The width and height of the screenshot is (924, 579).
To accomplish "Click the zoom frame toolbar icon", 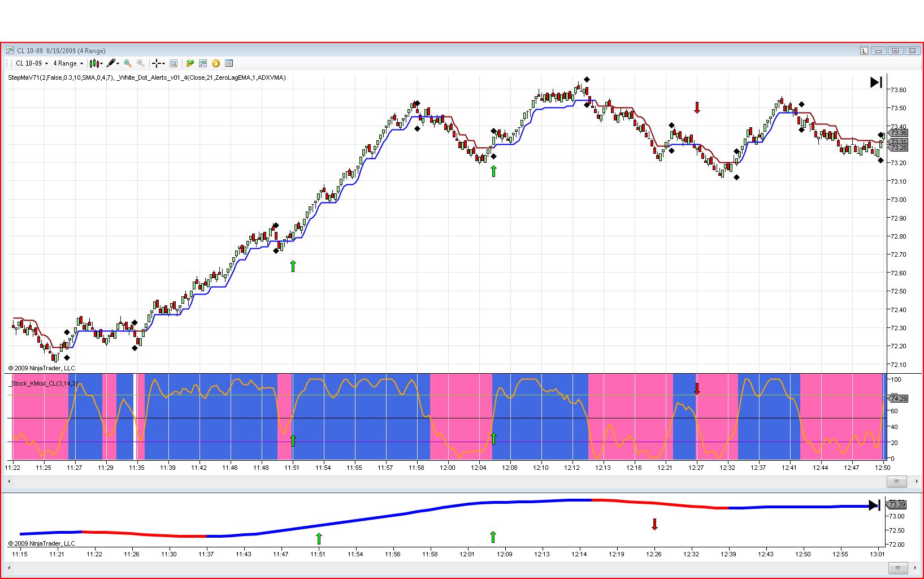I will tap(173, 63).
